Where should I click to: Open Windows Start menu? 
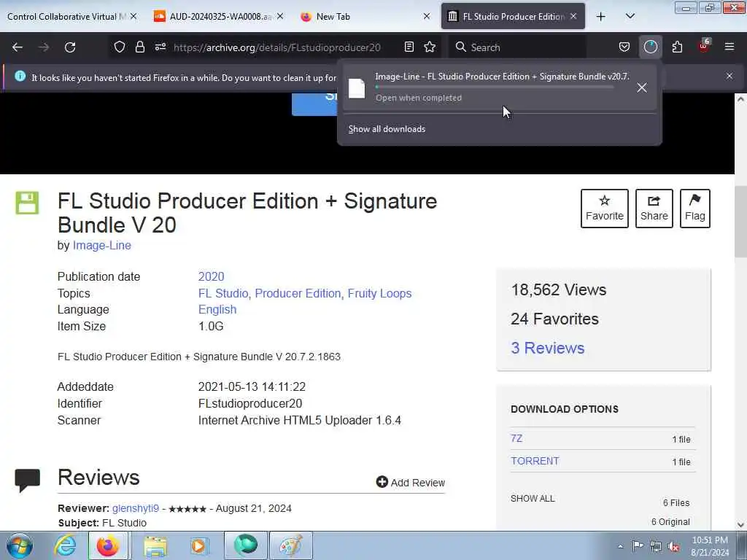click(x=20, y=546)
